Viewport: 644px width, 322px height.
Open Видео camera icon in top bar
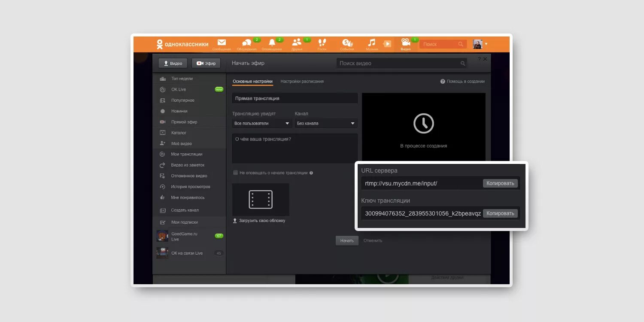tap(406, 42)
